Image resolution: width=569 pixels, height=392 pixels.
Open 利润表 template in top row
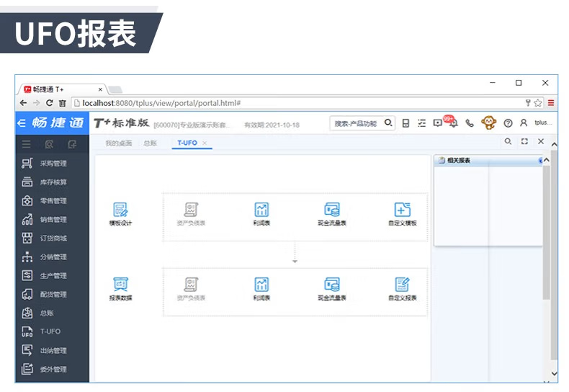261,214
